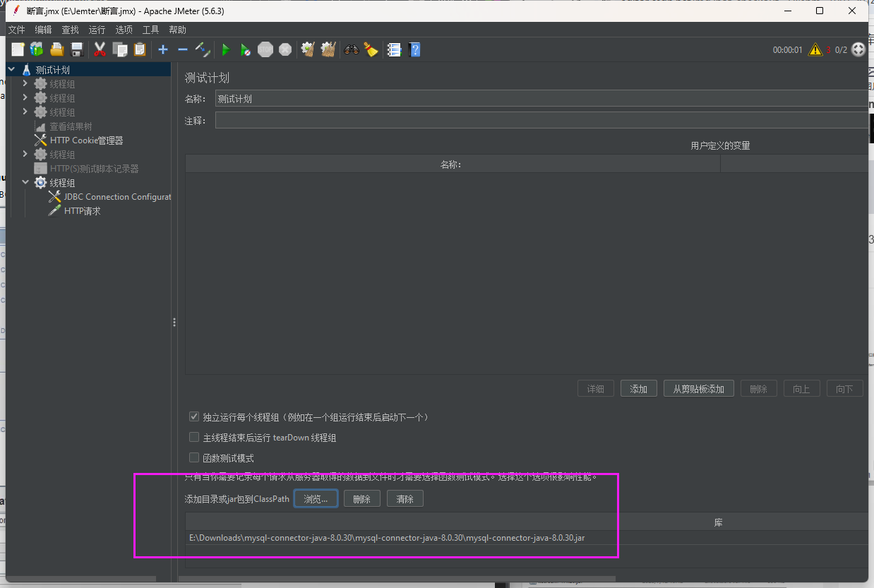Click the 0/2 thread count display
Screen dimensions: 874x588
pyautogui.click(x=841, y=50)
